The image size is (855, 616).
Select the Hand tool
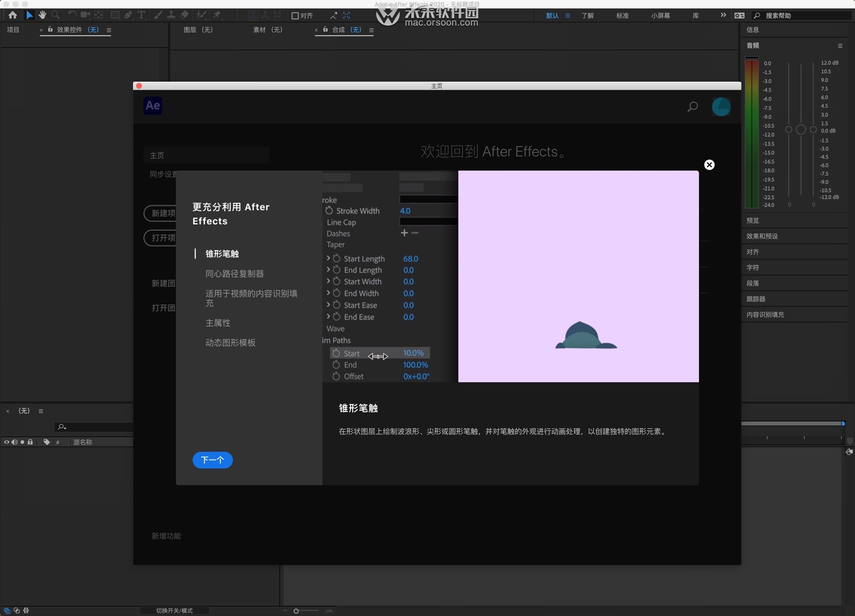tap(42, 15)
